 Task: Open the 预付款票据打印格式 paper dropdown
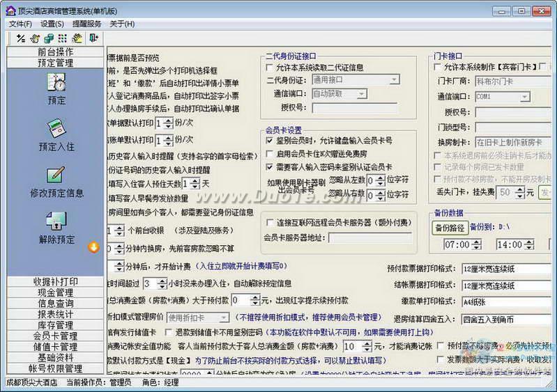click(505, 269)
